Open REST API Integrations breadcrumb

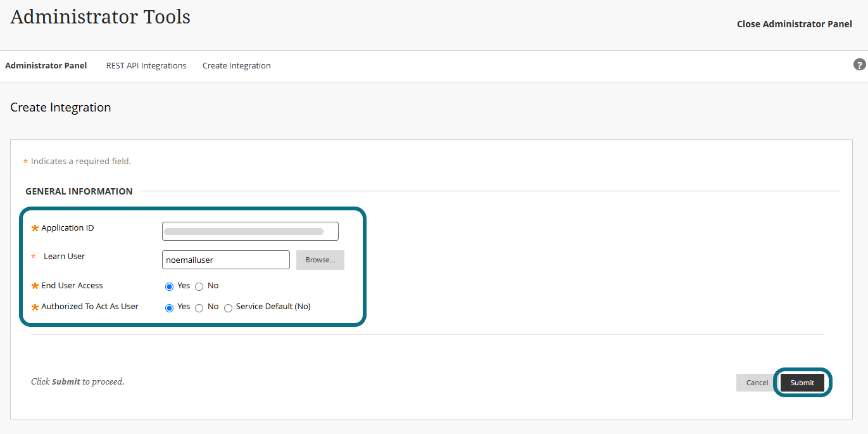[146, 65]
